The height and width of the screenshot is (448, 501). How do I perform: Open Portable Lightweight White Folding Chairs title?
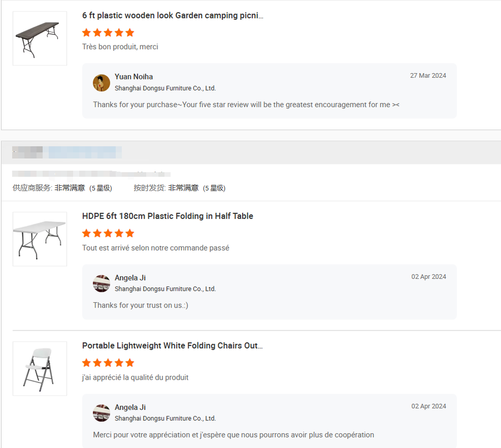pyautogui.click(x=172, y=346)
